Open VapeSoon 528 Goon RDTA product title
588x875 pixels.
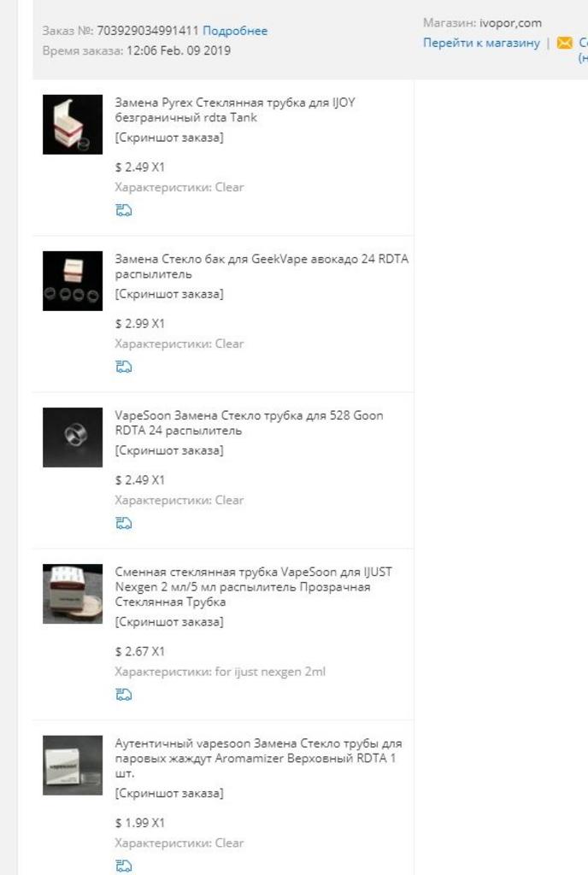coord(249,422)
